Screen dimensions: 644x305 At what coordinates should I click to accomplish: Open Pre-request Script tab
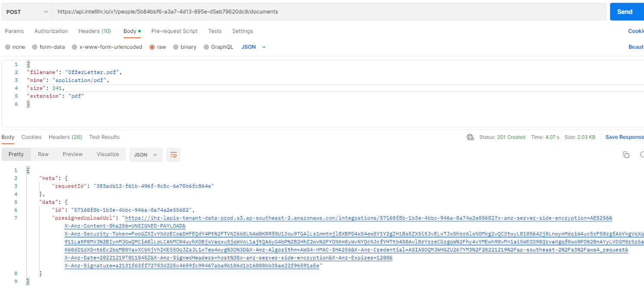tap(174, 31)
